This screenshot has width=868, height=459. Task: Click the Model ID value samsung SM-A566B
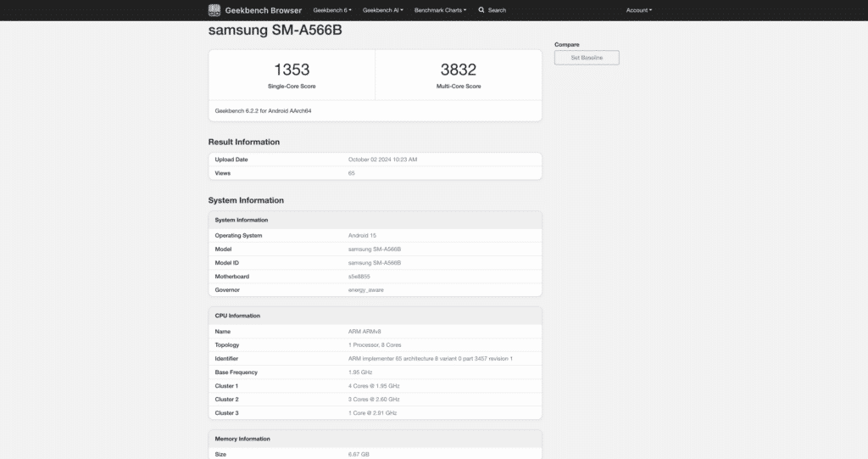[375, 263]
